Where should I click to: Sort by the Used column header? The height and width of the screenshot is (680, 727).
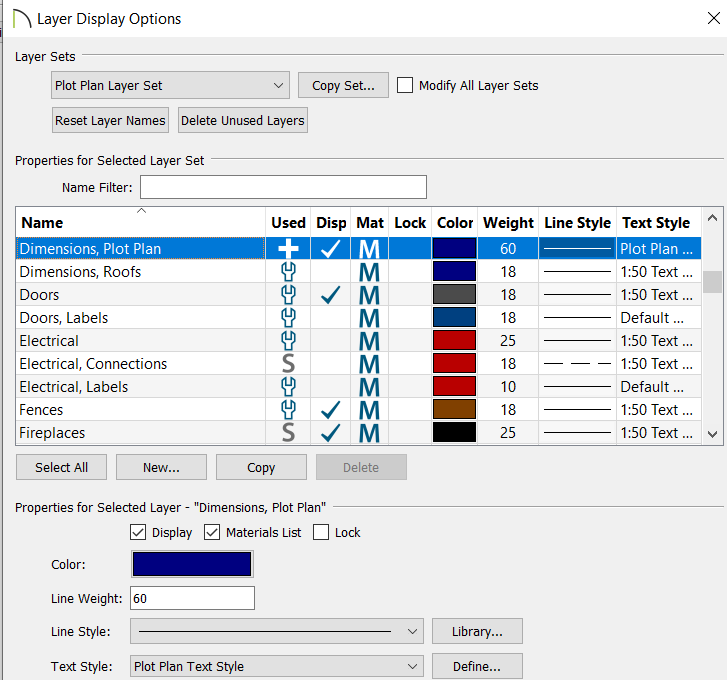pos(288,223)
